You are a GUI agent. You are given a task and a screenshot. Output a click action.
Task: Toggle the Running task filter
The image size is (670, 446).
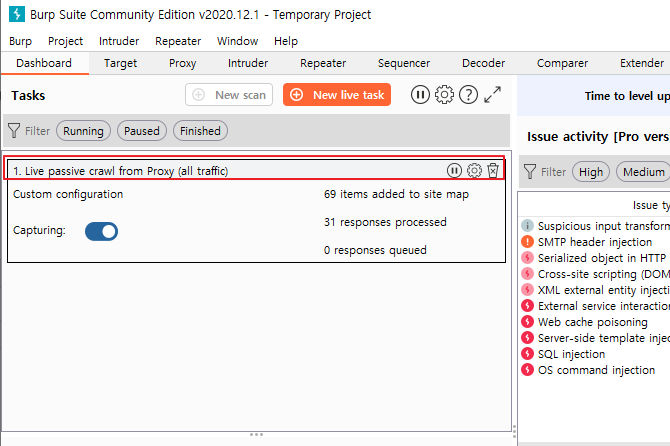click(83, 131)
